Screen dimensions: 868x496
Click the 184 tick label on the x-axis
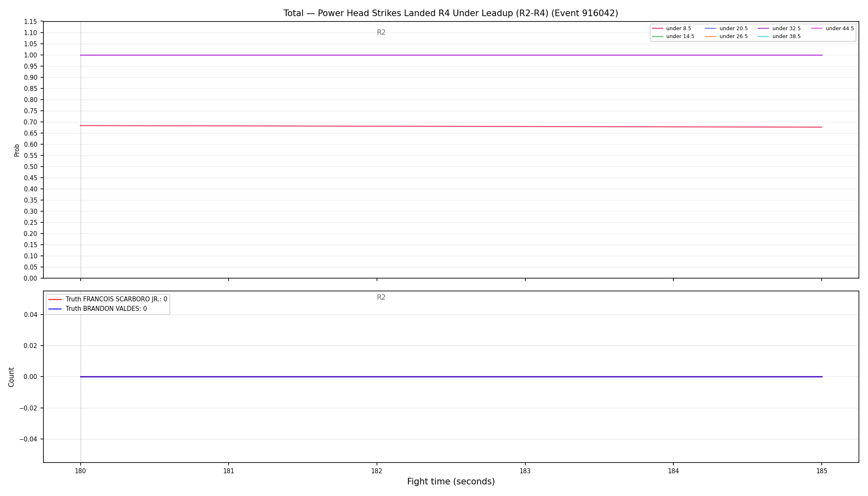point(673,471)
